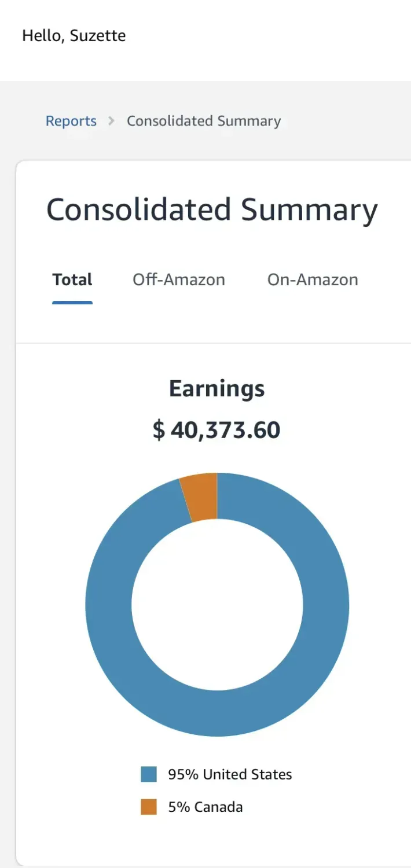Click the blue underline beneath Total tab

tap(72, 302)
